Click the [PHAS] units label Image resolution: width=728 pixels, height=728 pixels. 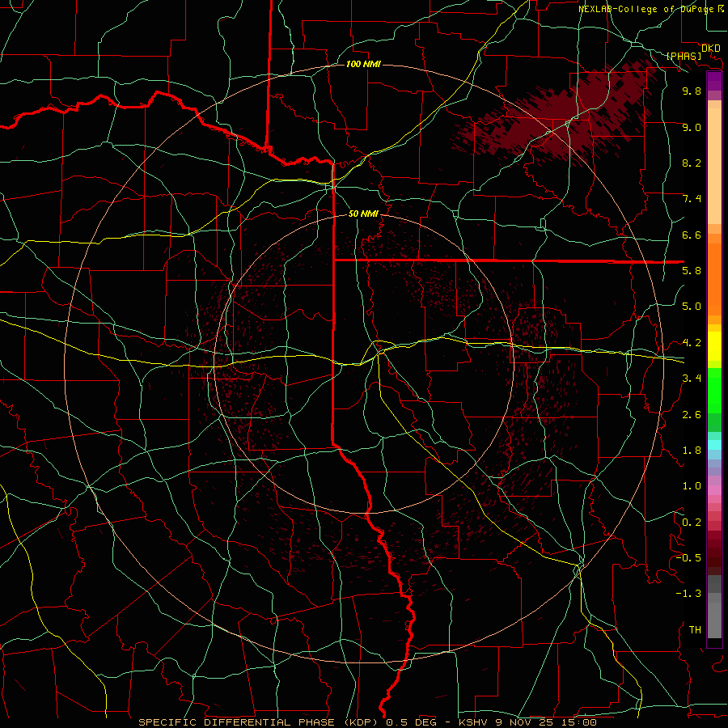[684, 57]
